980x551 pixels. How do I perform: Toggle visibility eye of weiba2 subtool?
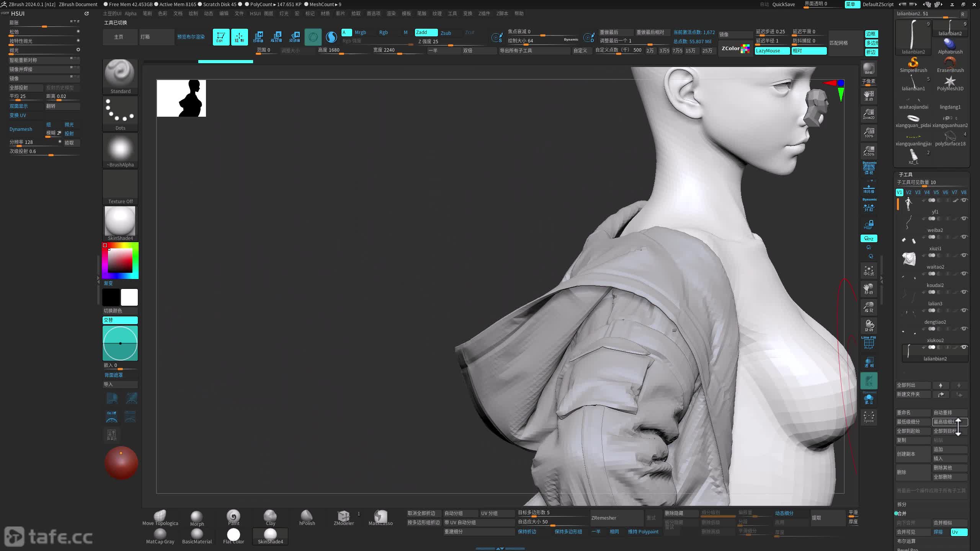964,218
